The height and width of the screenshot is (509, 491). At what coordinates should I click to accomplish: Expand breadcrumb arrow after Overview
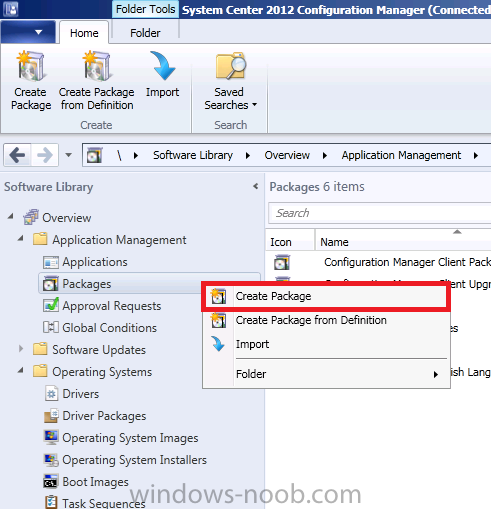[x=325, y=155]
